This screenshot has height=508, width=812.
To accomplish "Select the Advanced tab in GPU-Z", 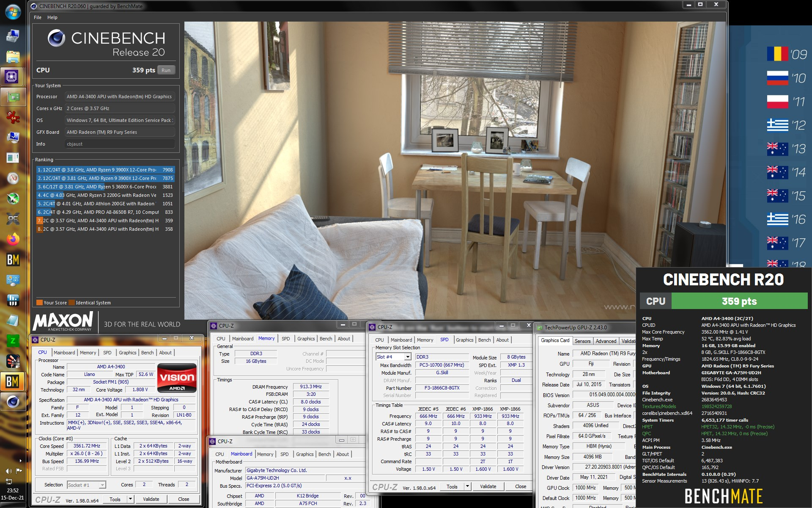I will 606,341.
